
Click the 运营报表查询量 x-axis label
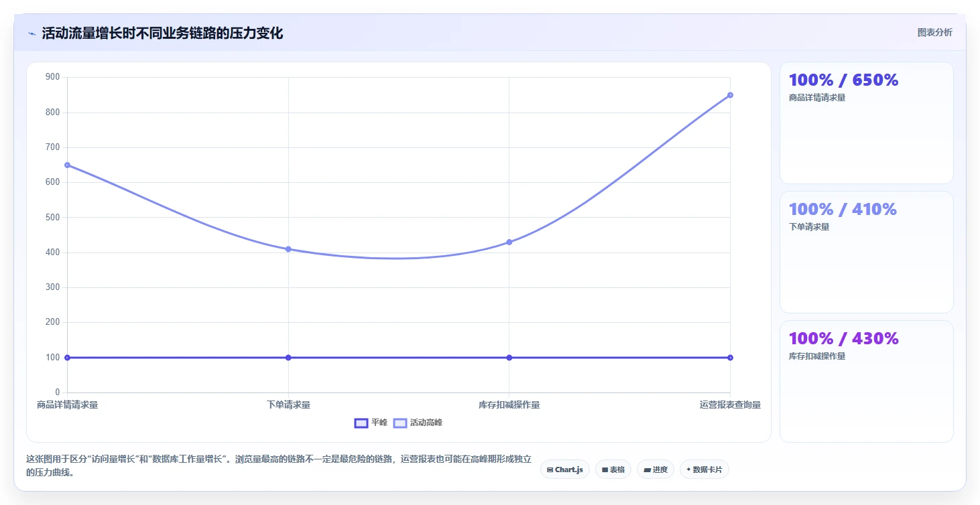pos(730,405)
